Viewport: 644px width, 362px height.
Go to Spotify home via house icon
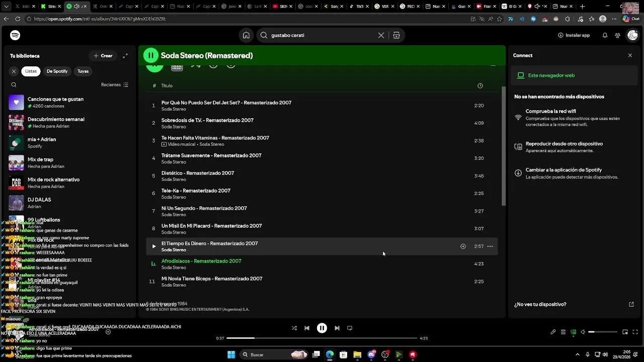click(x=246, y=35)
